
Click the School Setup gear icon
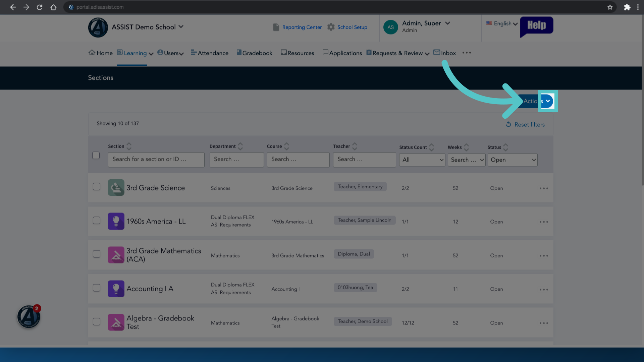331,27
